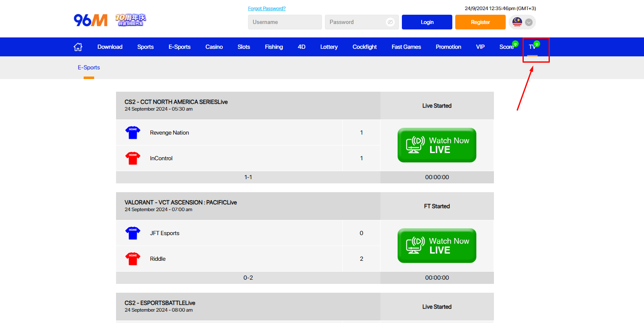Watch CS2 CCT North America match live
Screen dimensions: 644x323
(437, 145)
